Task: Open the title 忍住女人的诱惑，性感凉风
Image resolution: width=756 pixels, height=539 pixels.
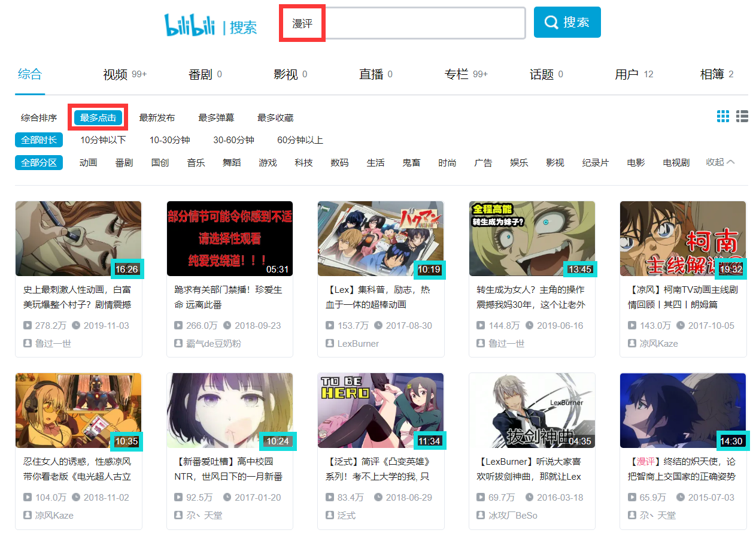Action: 77,469
